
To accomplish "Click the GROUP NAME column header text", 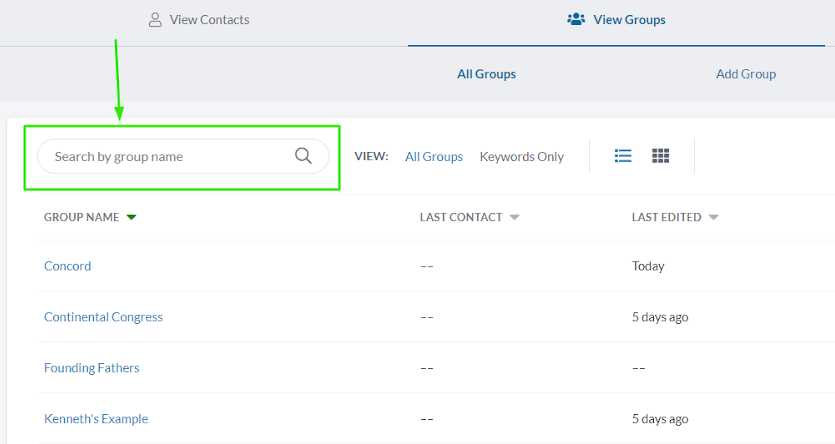I will (81, 218).
